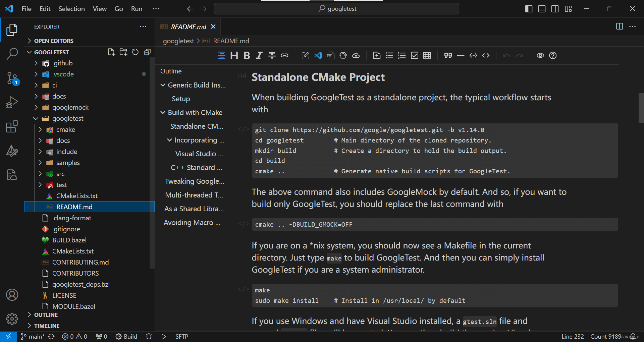This screenshot has width=644, height=342.
Task: Collapse Incorporating outline item
Action: click(169, 140)
